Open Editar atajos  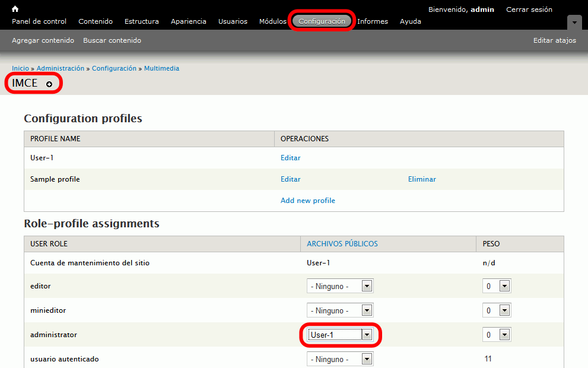[x=555, y=40]
